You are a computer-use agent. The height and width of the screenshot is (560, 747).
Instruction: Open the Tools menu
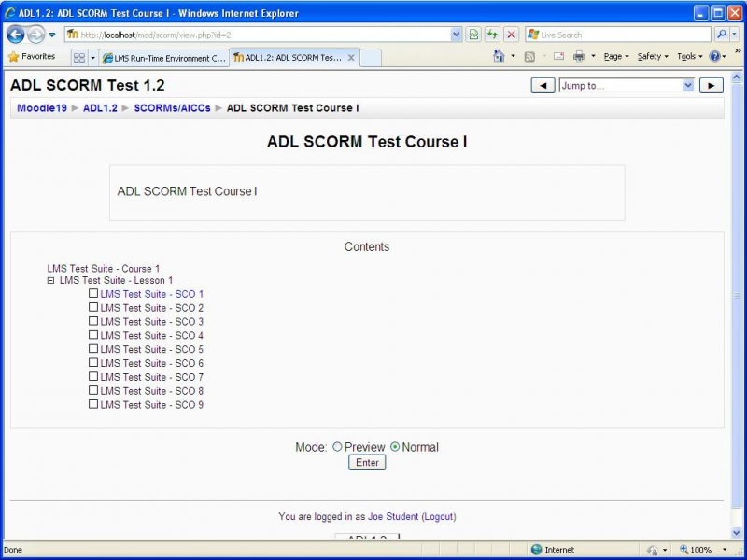coord(689,57)
